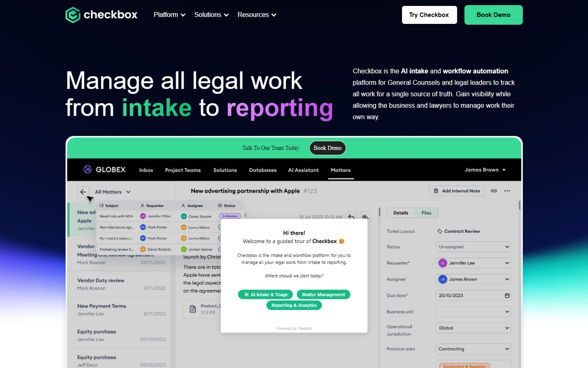
Task: Open the Business unit dropdown
Action: 473,312
